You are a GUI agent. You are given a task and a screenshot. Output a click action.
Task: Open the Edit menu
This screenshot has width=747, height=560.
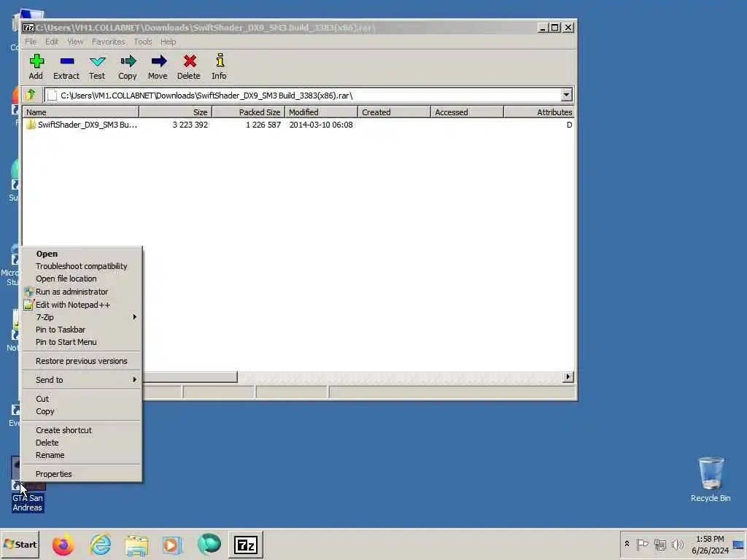[52, 42]
